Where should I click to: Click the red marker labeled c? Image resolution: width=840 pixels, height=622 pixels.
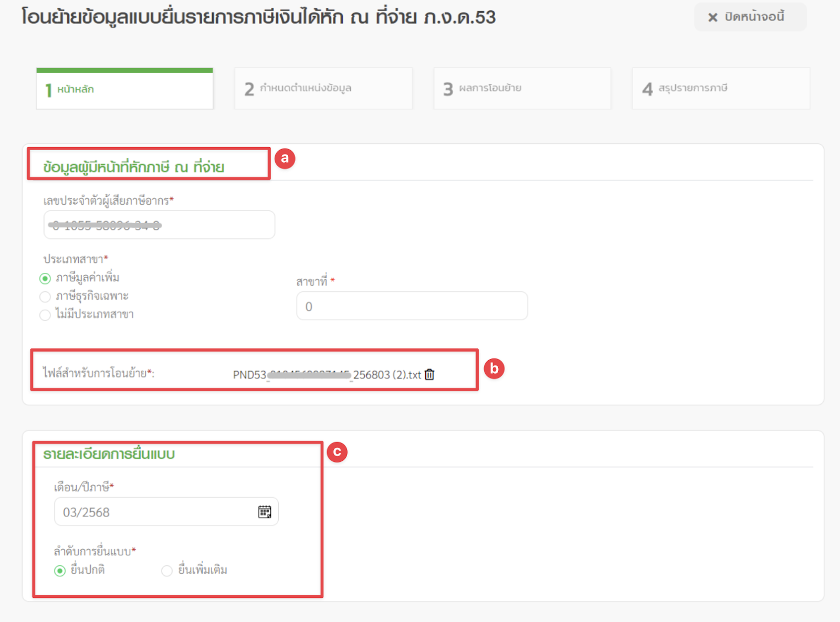[337, 452]
